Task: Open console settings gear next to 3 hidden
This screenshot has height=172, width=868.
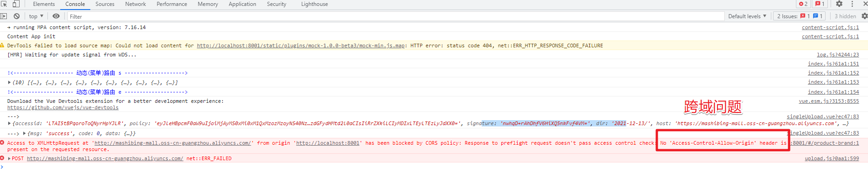Action: point(864,16)
